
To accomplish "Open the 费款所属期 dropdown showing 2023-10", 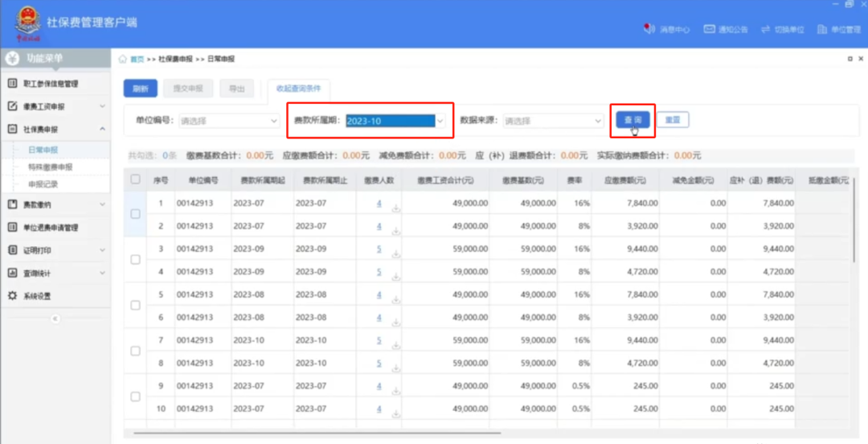I will click(x=395, y=121).
